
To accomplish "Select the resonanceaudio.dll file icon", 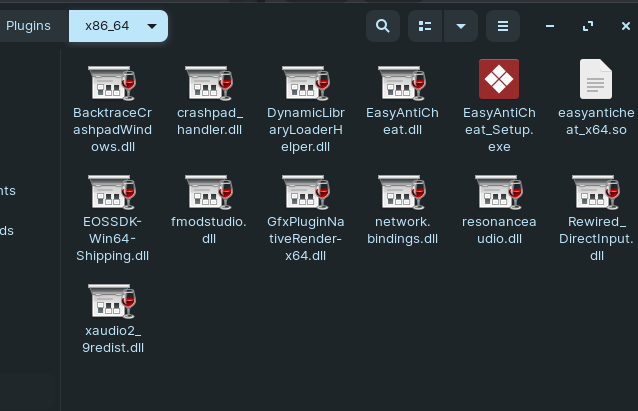I will point(499,192).
